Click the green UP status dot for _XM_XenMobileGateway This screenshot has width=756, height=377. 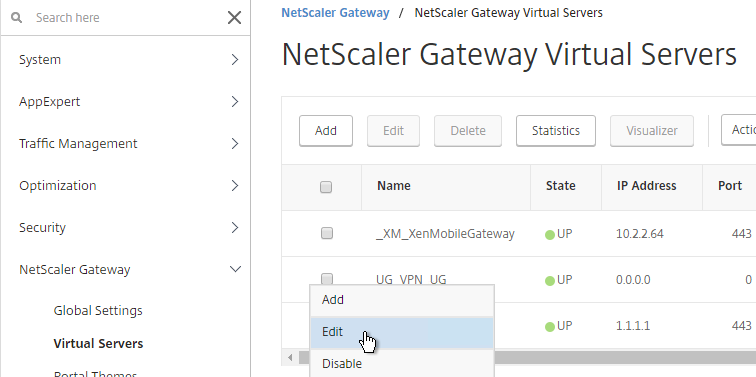click(550, 235)
